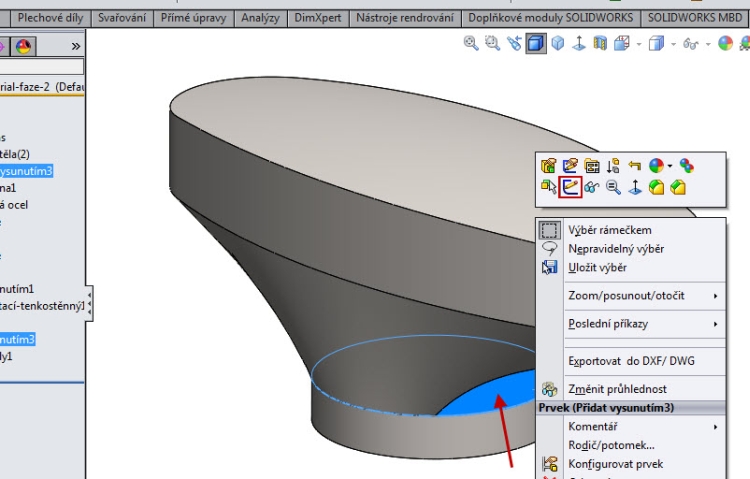The height and width of the screenshot is (479, 750).
Task: Click Open/Properties folder icon in context toolbar
Action: point(592,166)
